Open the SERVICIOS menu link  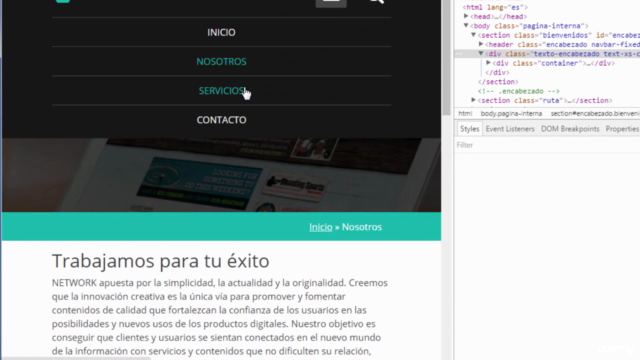(x=222, y=91)
